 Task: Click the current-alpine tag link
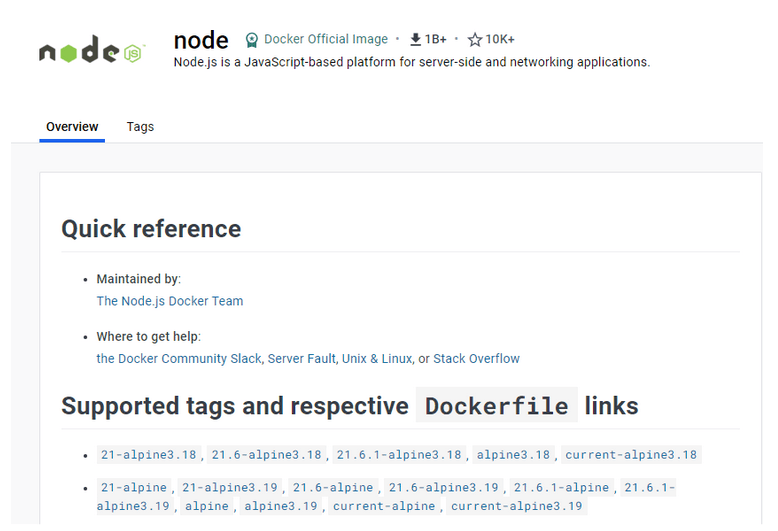pyautogui.click(x=384, y=506)
